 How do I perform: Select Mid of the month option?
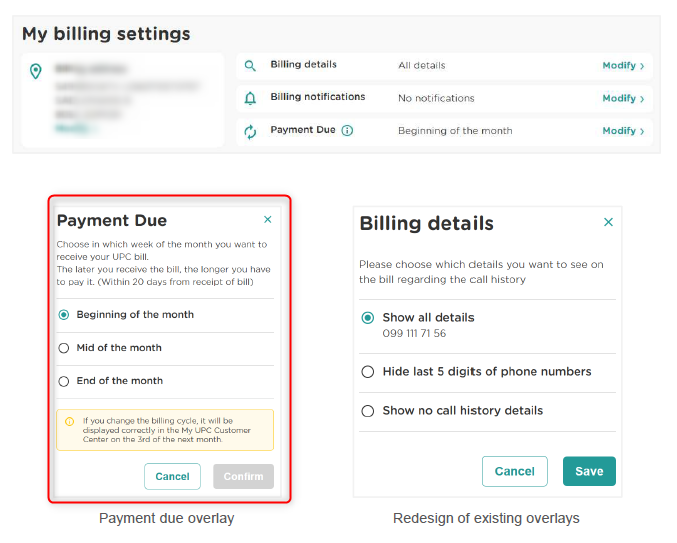64,348
